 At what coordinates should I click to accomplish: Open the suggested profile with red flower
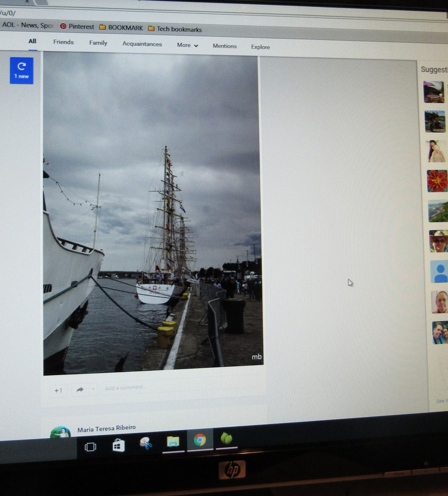[437, 181]
